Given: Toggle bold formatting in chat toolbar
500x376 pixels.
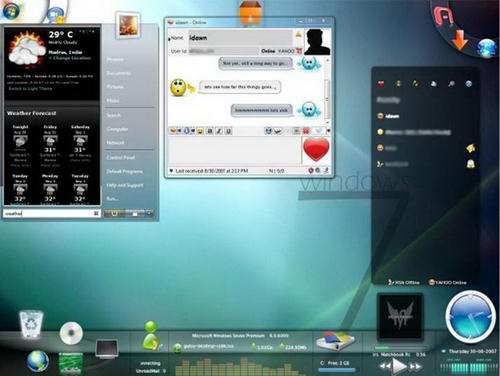Looking at the screenshot, I should (210, 131).
